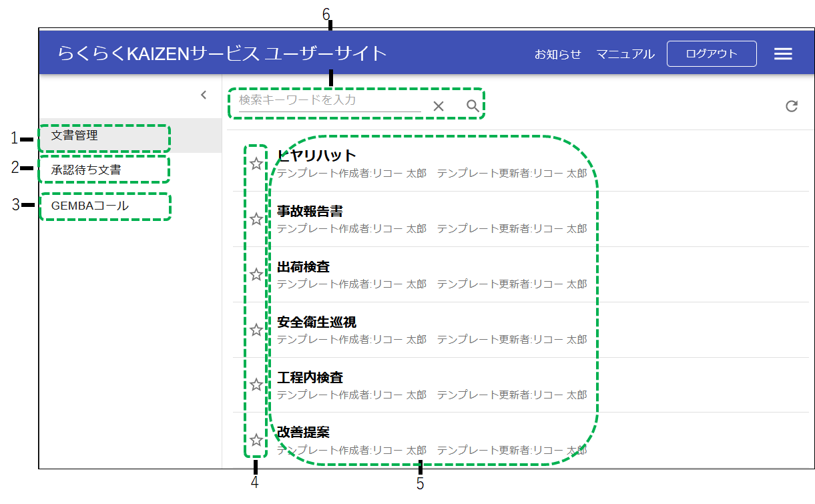Click the ログアウト button
Image resolution: width=815 pixels, height=504 pixels.
point(711,53)
